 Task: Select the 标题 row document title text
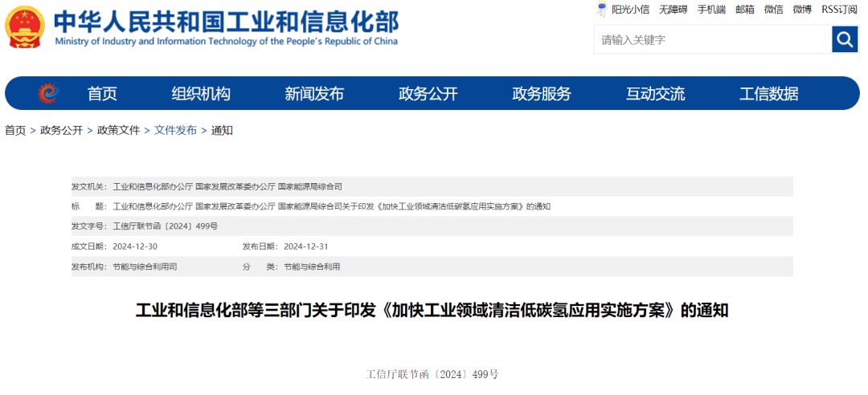pyautogui.click(x=332, y=206)
